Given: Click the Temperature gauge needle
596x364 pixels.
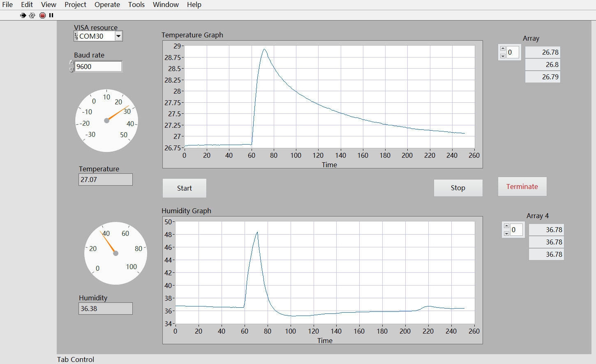Looking at the screenshot, I should tap(118, 113).
